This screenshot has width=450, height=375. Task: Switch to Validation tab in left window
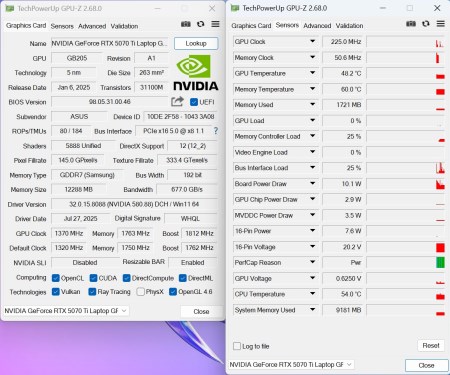[x=124, y=26]
